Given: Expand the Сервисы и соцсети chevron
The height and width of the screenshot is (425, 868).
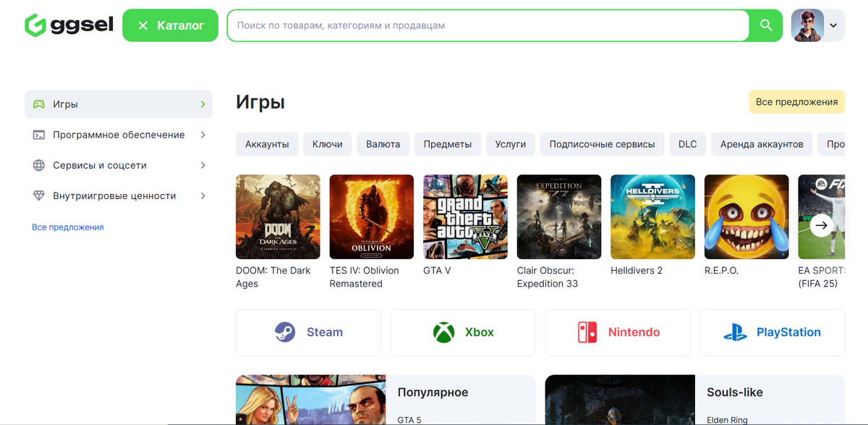Looking at the screenshot, I should tap(203, 165).
